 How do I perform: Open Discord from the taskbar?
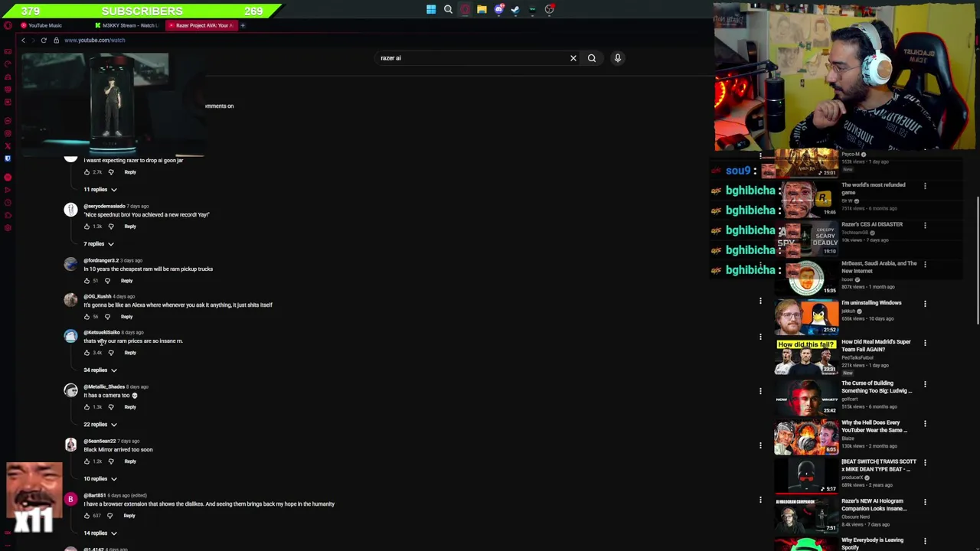tap(498, 9)
